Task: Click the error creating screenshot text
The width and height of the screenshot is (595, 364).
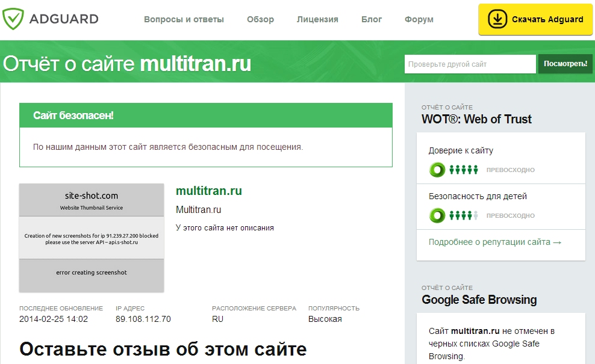Action: (x=92, y=272)
